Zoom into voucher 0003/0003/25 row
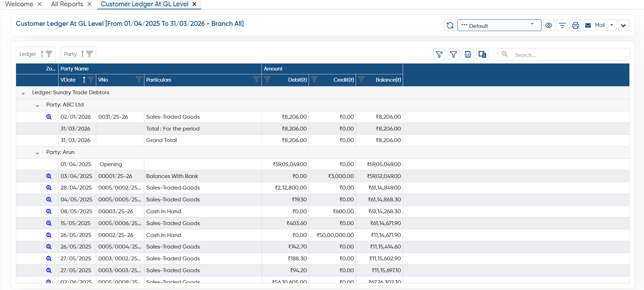Screen dimensions: 644x290 (49, 270)
